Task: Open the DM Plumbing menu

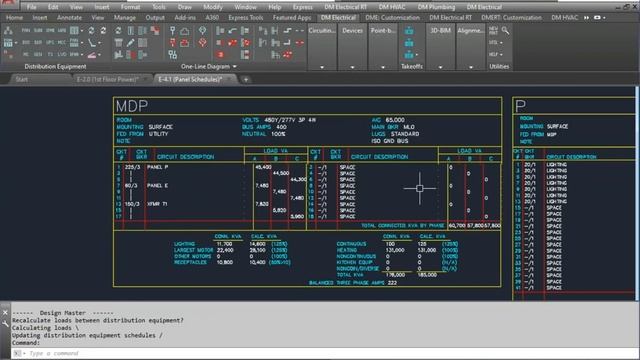Action: click(436, 7)
